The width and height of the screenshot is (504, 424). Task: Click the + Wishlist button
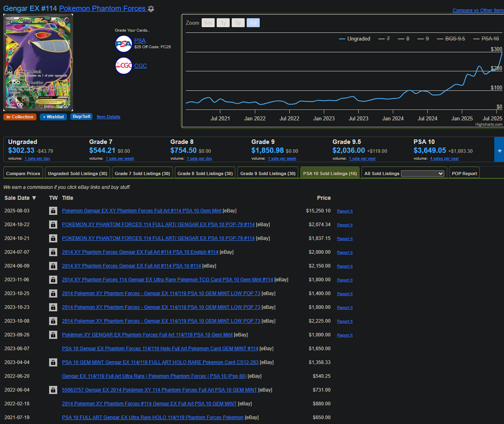(53, 117)
